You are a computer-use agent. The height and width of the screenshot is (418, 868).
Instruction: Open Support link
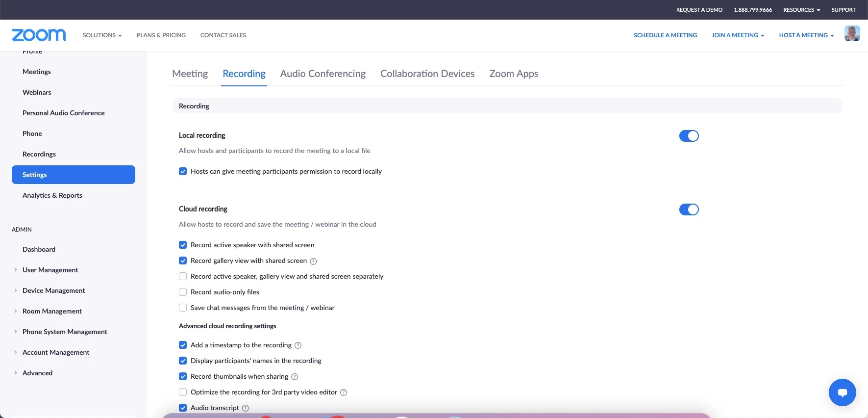click(843, 10)
